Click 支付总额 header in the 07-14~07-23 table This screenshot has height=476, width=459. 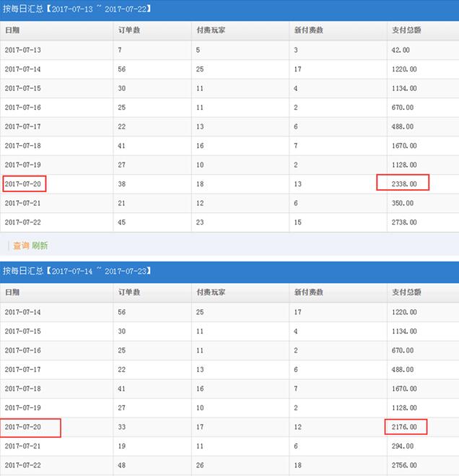[x=406, y=292]
